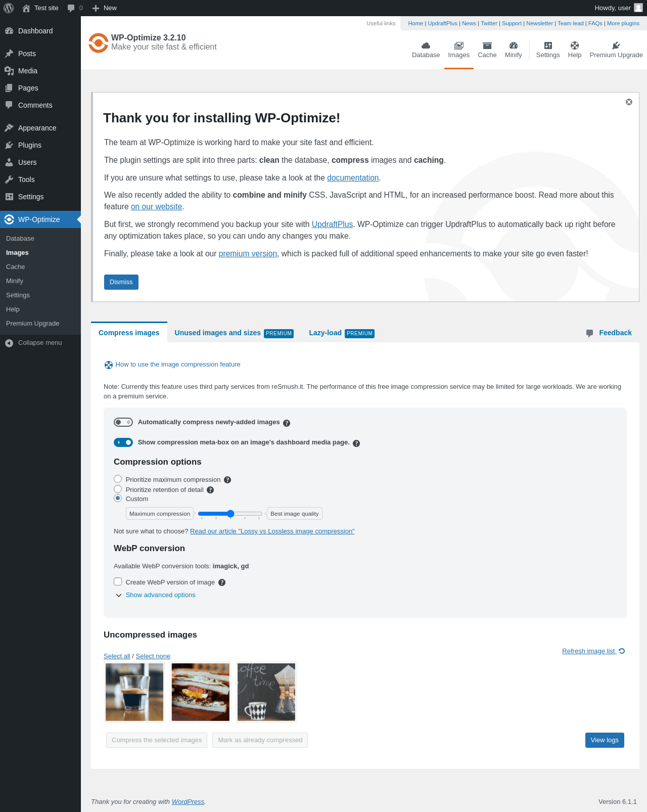Open Appearance in the sidebar

[40, 128]
